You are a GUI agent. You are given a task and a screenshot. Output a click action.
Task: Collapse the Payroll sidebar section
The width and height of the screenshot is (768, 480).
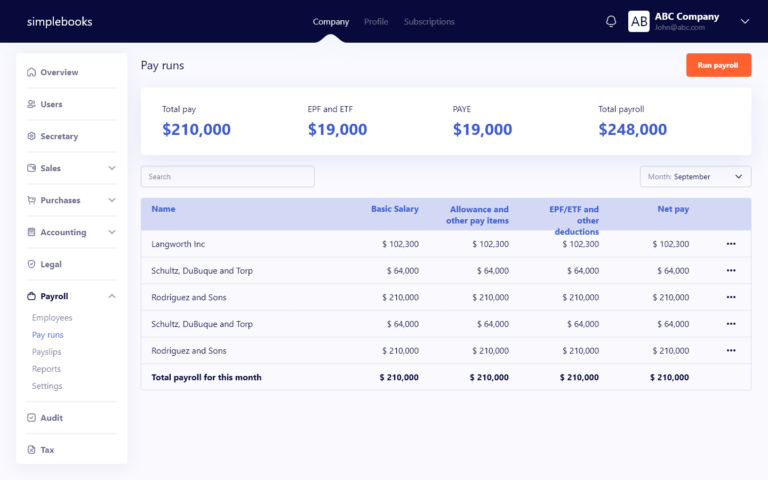(111, 296)
